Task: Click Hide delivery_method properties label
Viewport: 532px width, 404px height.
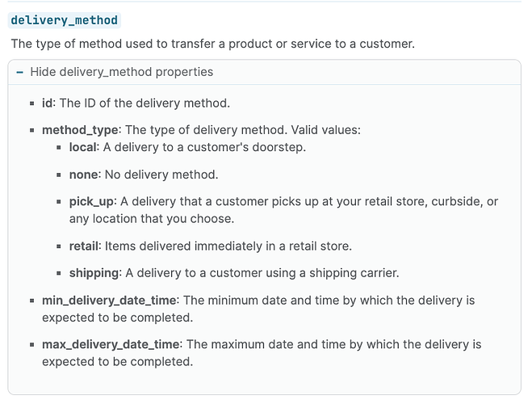Action: [122, 72]
